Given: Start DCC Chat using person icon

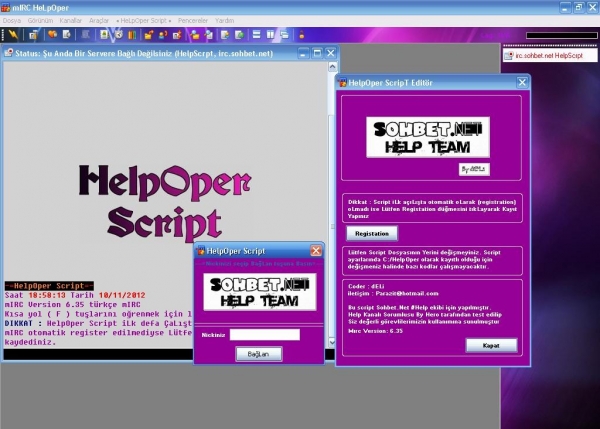Looking at the screenshot, I should (x=163, y=35).
